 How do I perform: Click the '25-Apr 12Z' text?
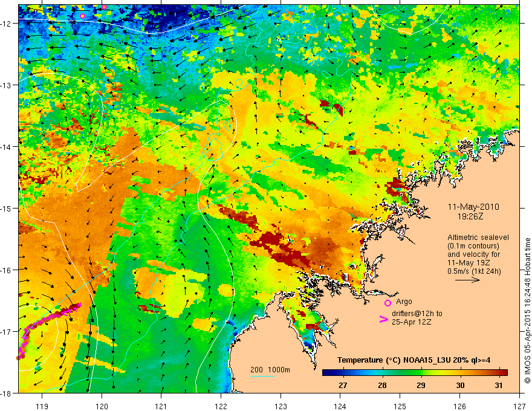411,322
